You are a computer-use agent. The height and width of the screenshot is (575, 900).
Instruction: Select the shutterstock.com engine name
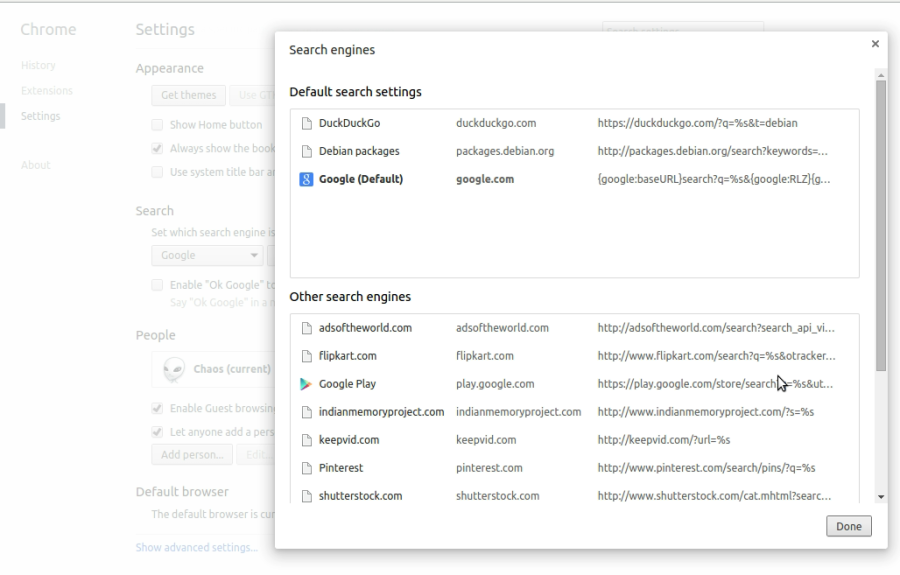(x=360, y=496)
